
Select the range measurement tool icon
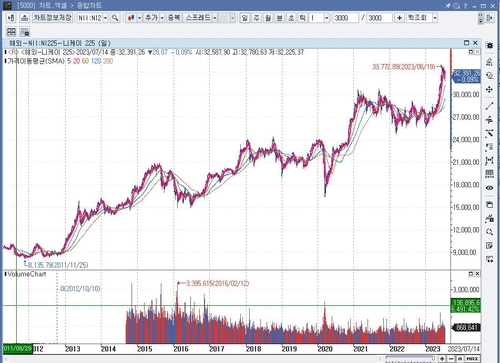(489, 160)
